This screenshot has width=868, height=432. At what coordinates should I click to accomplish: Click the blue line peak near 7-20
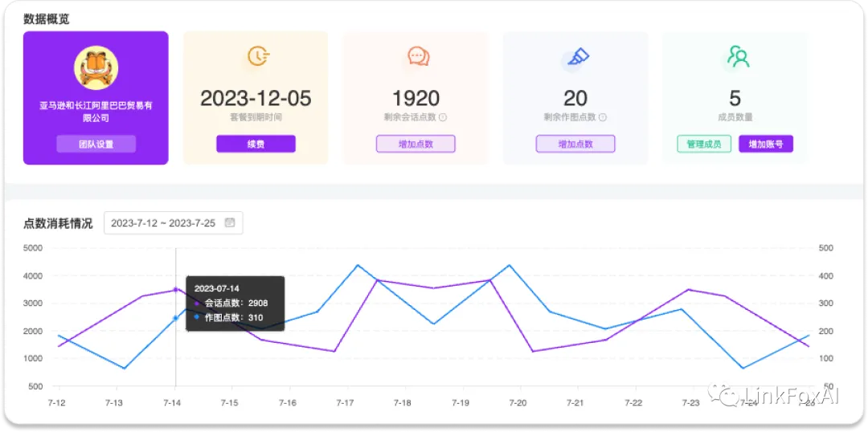[x=510, y=265]
